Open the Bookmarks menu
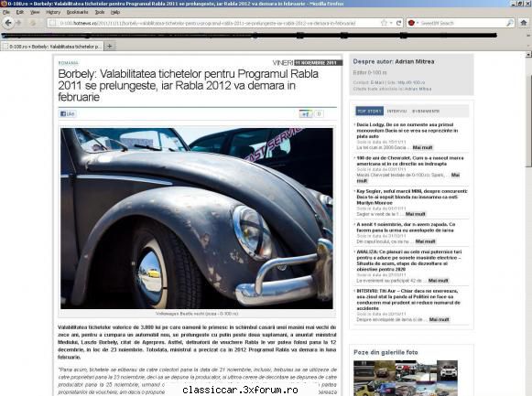Screen dimensions: 532x396 [x=77, y=12]
